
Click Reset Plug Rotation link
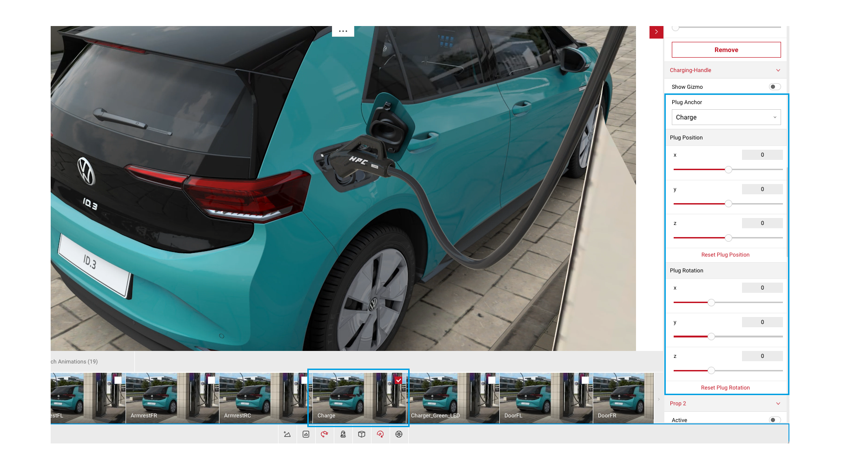pos(725,388)
